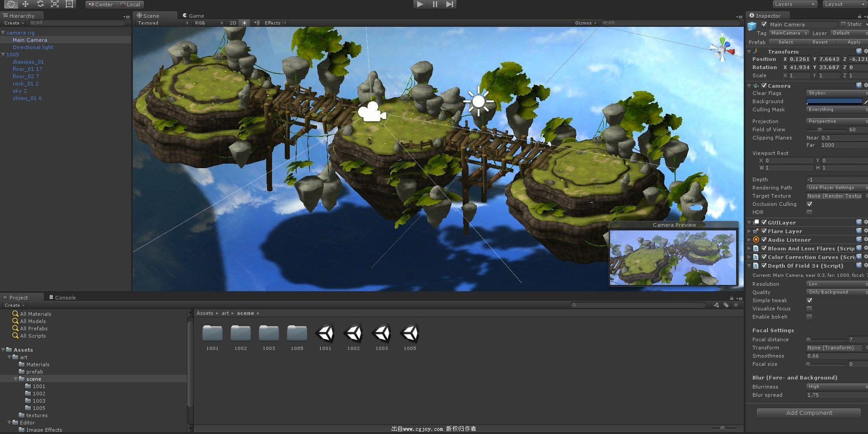Viewport: 868px width, 434px height.
Task: Click the scene orientation gizmo
Action: coord(722,50)
